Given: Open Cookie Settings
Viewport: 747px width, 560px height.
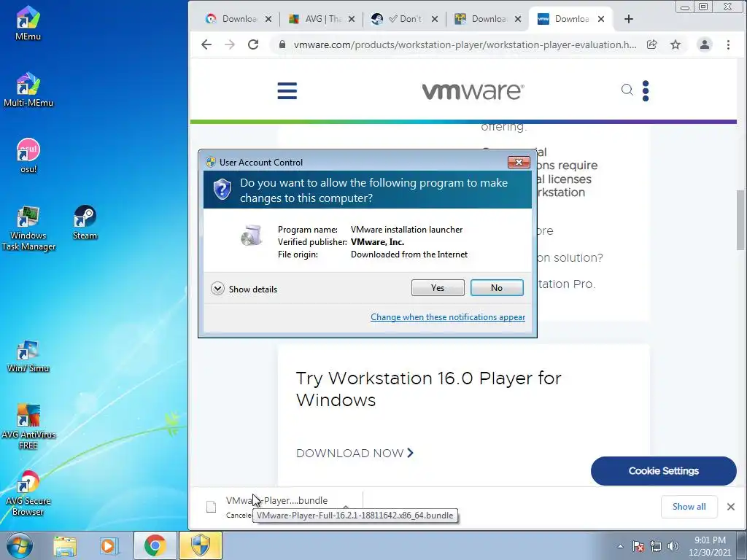Looking at the screenshot, I should click(664, 471).
